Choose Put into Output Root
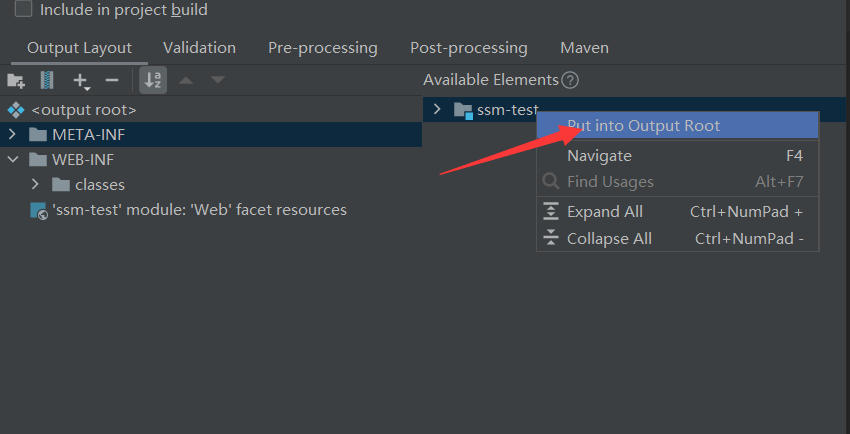Screen dimensions: 850x434 point(643,126)
